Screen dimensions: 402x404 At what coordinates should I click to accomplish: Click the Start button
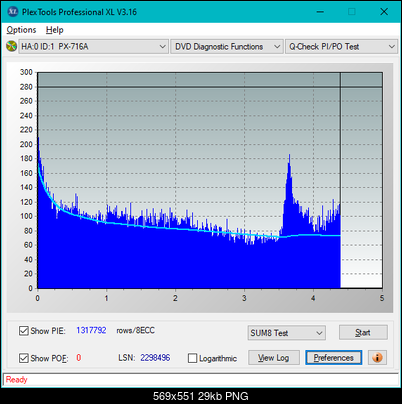coord(363,333)
